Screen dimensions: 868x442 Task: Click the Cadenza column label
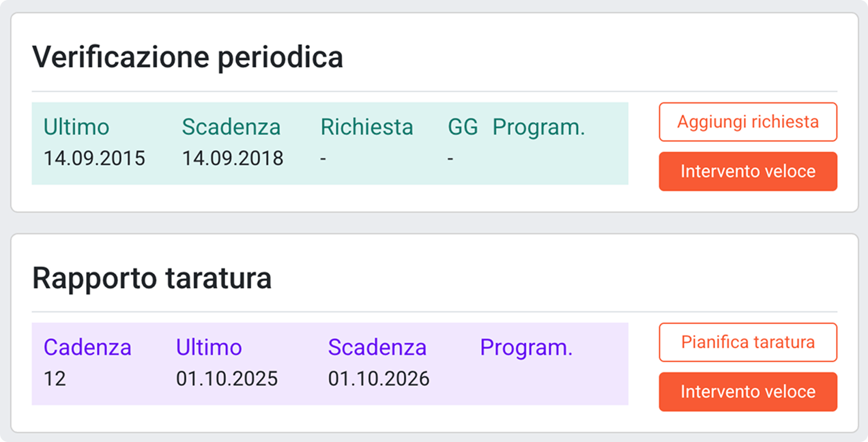(87, 348)
